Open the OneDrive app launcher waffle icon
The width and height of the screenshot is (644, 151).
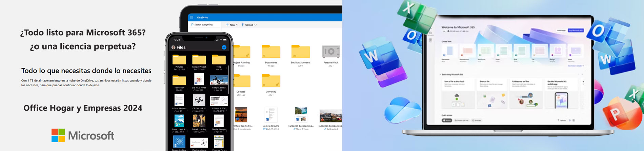192,17
